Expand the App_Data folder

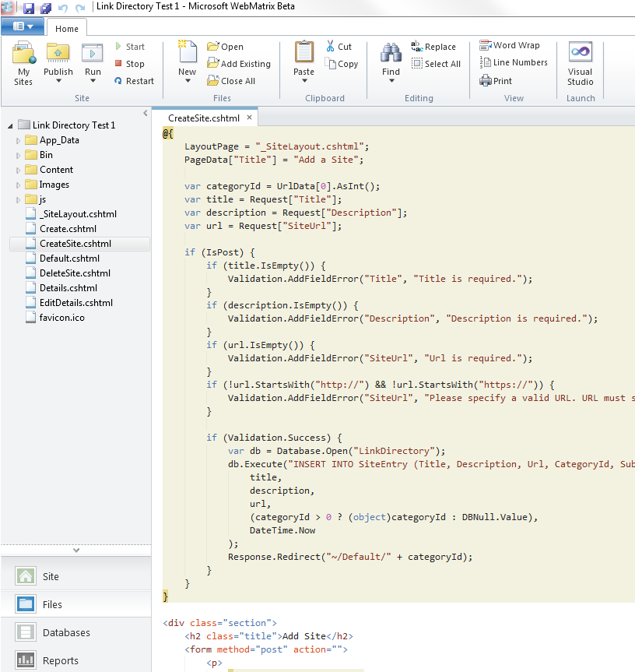tap(19, 141)
